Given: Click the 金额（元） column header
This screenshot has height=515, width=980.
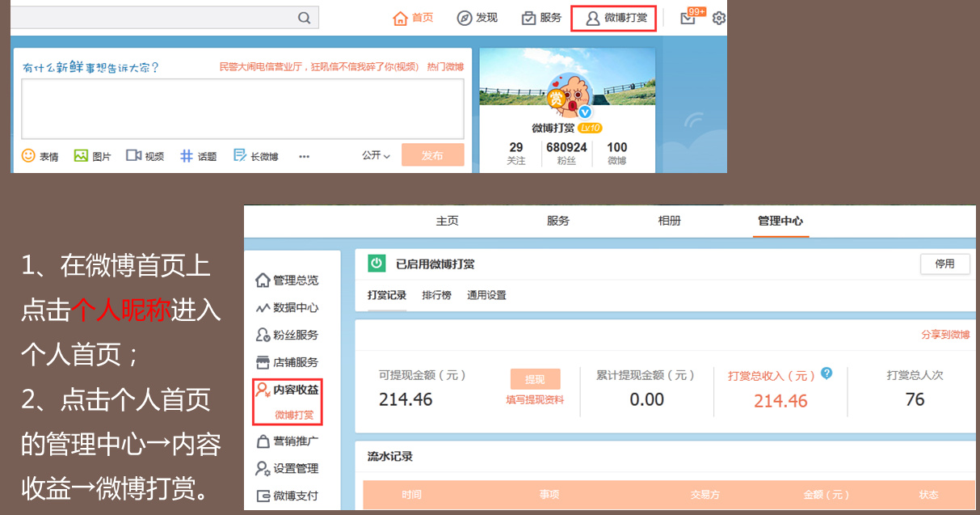Looking at the screenshot, I should [826, 495].
